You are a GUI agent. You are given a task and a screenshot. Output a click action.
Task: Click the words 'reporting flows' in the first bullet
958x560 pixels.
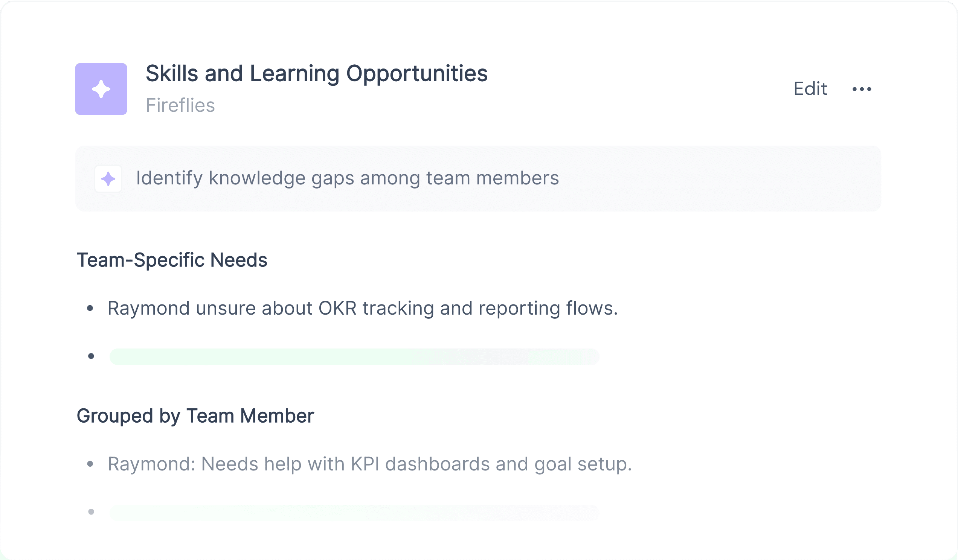coord(548,308)
